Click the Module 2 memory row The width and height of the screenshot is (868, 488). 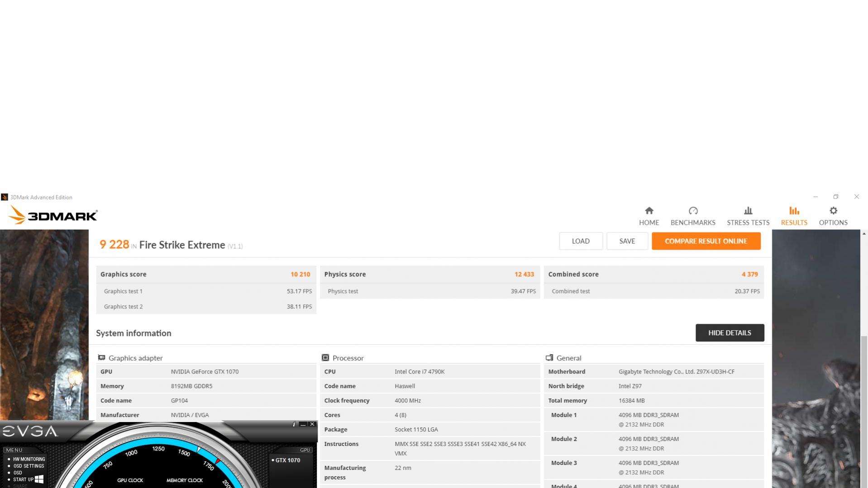click(654, 444)
